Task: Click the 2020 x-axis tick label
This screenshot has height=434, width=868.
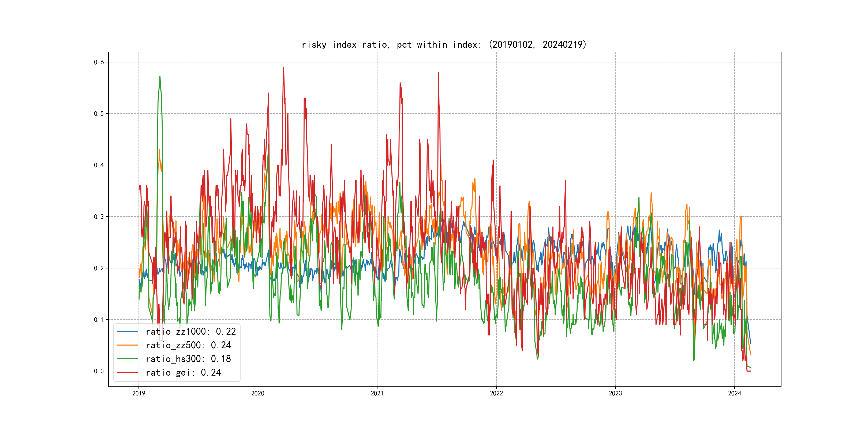Action: (258, 393)
